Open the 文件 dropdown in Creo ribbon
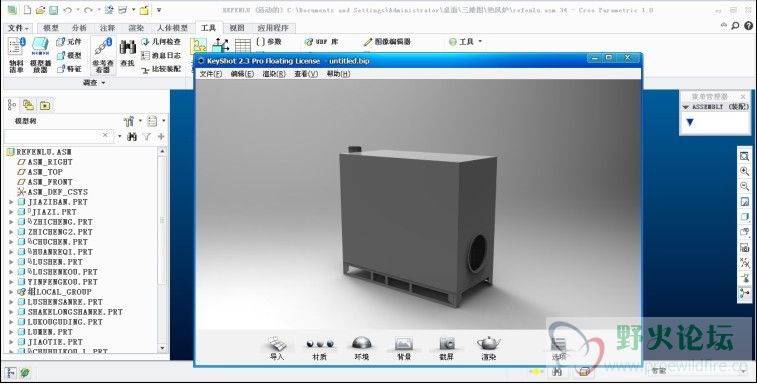Screen dimensions: 757x384 (x=18, y=28)
